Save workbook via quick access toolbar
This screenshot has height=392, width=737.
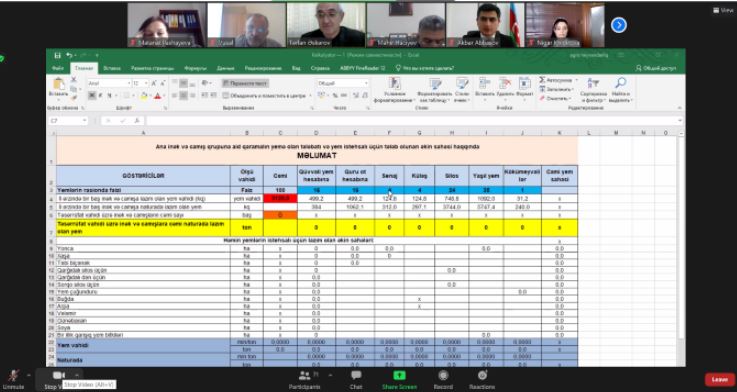[57, 55]
